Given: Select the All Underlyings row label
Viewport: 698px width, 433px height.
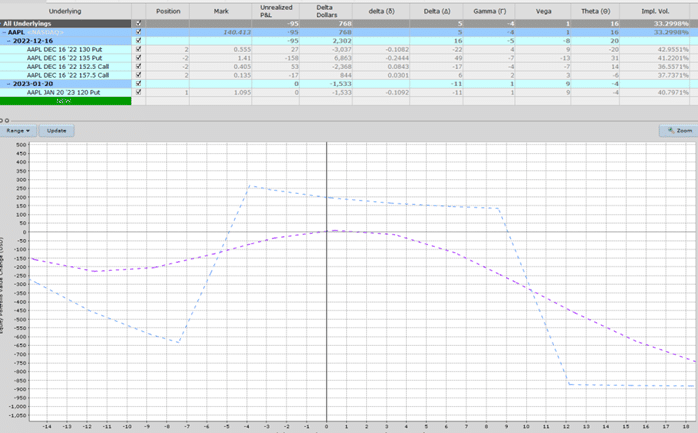Looking at the screenshot, I should pyautogui.click(x=28, y=24).
